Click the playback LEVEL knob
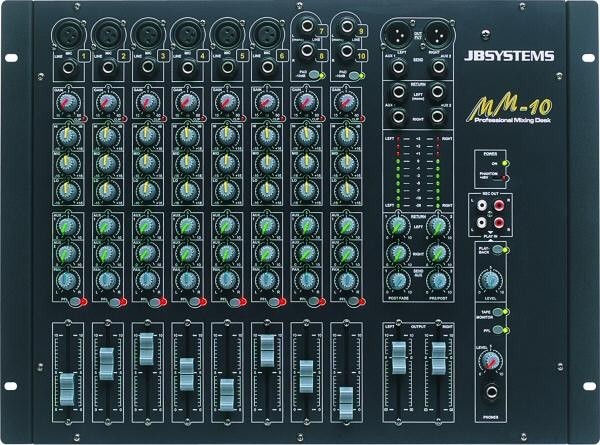 490,282
